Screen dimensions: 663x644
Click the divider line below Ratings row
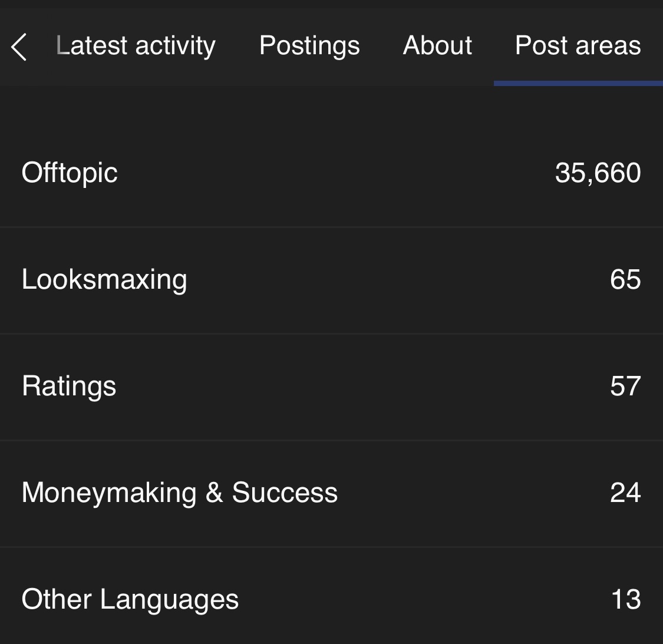pos(331,440)
